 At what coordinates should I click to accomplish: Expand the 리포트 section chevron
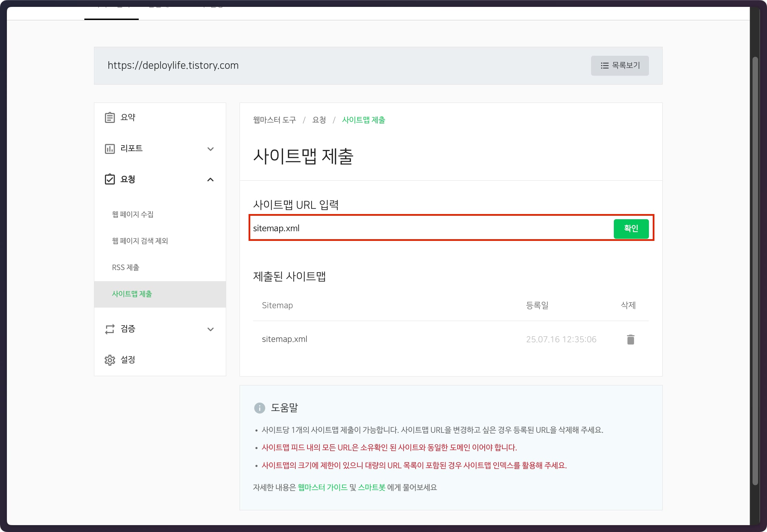click(210, 149)
